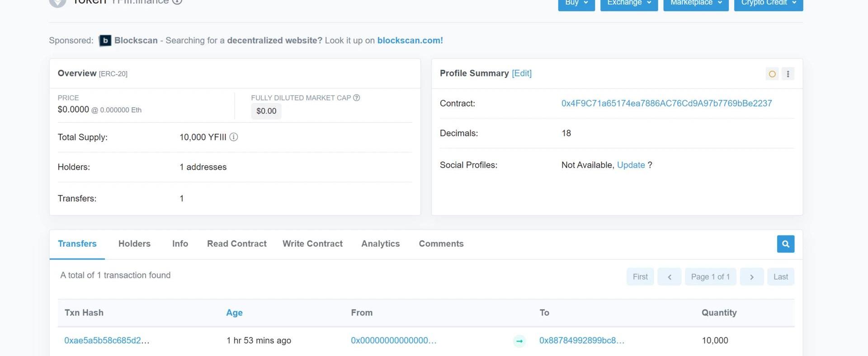Select the 1 addresses holders value
This screenshot has height=356, width=868.
(x=203, y=167)
